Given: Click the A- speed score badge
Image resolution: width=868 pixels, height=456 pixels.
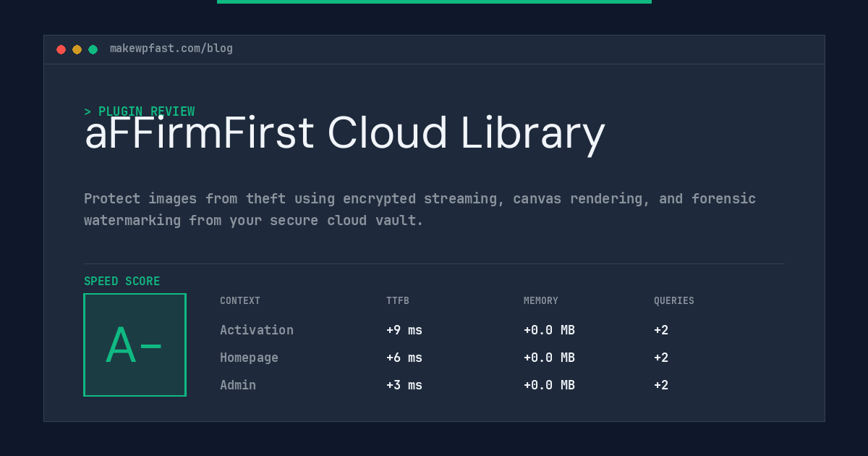Looking at the screenshot, I should pos(135,345).
